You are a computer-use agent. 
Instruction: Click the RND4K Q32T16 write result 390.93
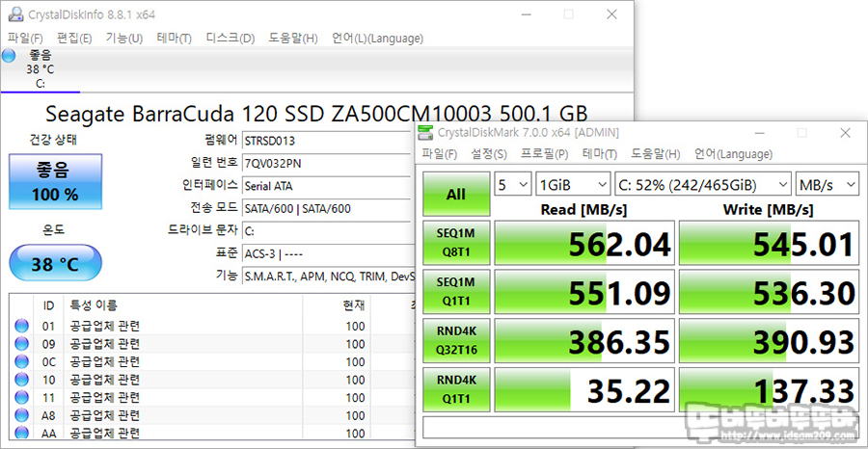coord(769,341)
